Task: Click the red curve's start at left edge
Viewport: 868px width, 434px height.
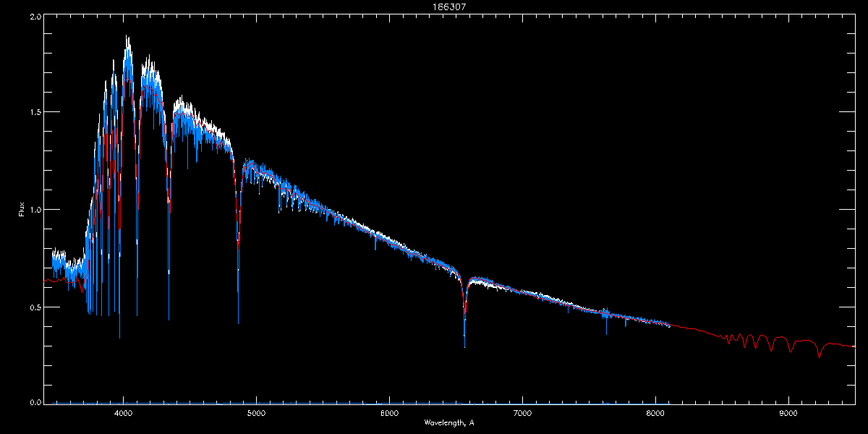Action: coord(46,280)
